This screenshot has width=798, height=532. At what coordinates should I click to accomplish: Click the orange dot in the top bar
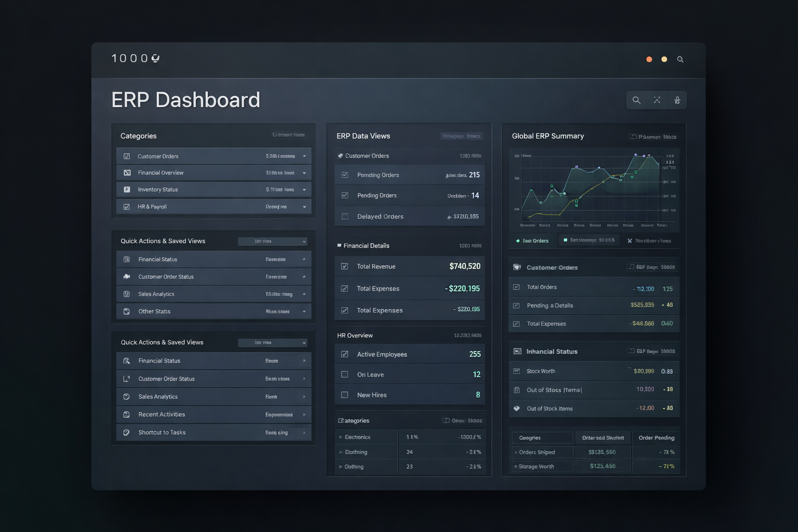[x=649, y=60]
